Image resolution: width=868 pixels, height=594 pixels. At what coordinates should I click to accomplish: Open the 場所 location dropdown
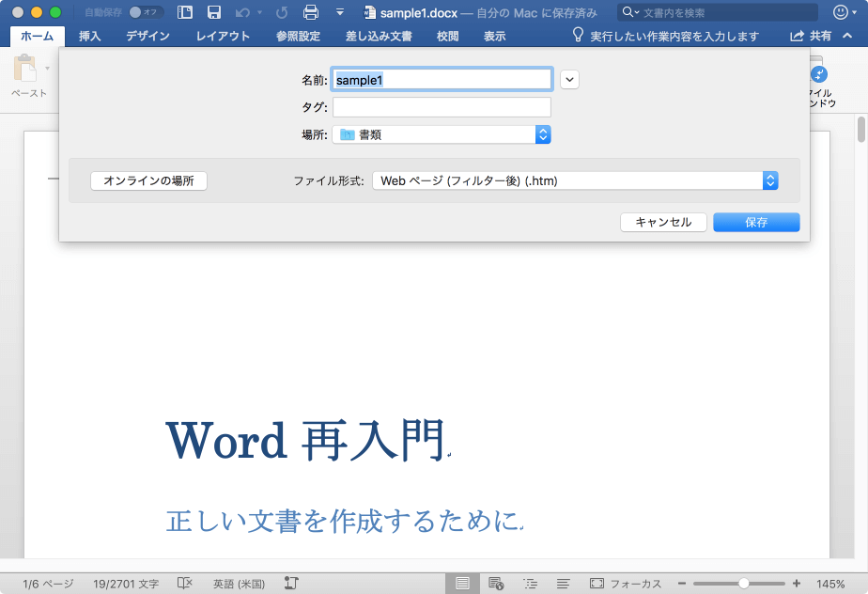point(442,134)
